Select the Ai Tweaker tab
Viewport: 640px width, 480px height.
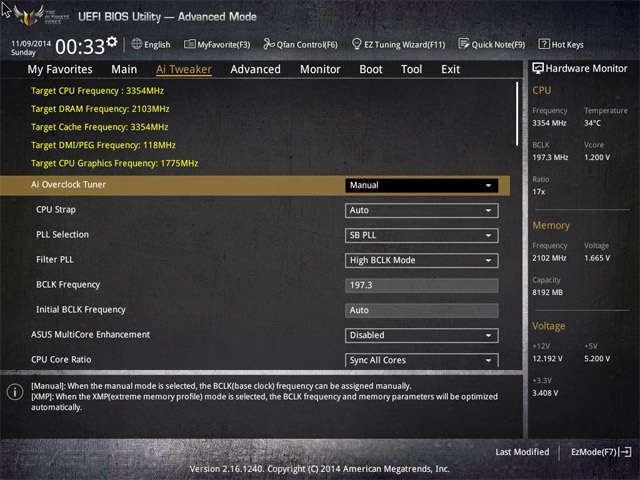point(184,69)
